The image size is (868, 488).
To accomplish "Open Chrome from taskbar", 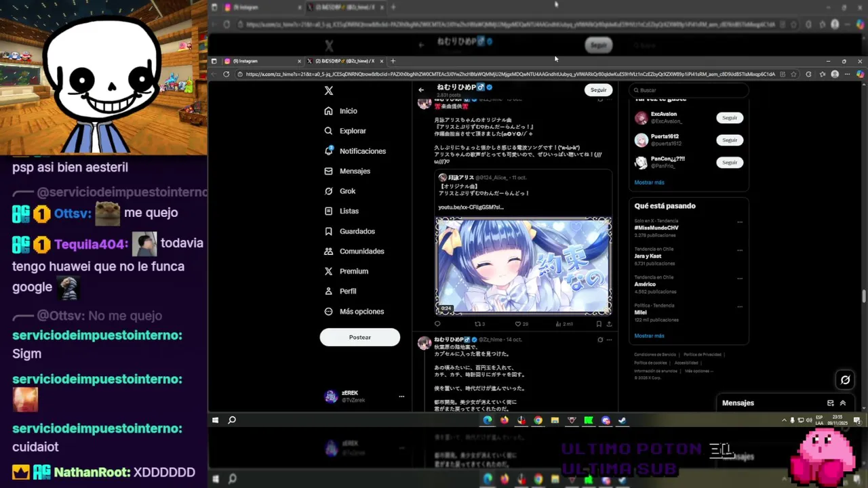I will pos(538,420).
